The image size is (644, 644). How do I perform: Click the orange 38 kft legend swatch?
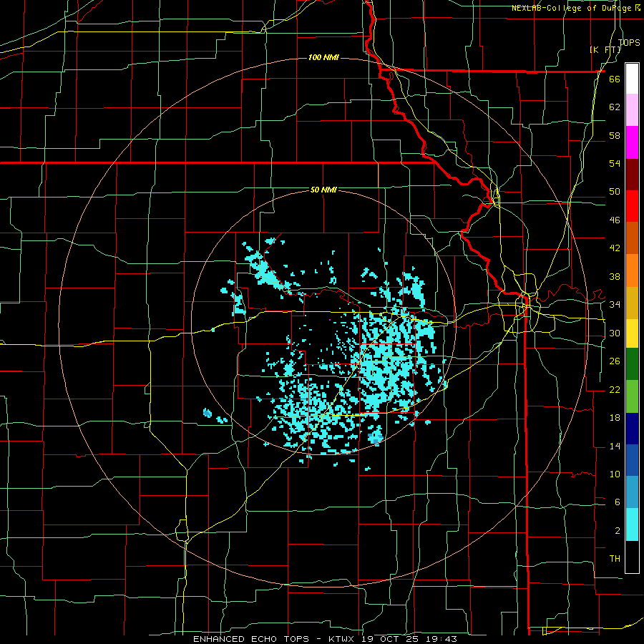(x=632, y=270)
